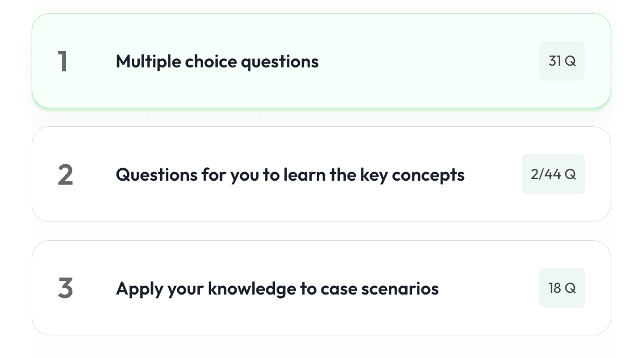
Task: Click the Q label inside the 31 Q badge
Action: pyautogui.click(x=570, y=61)
